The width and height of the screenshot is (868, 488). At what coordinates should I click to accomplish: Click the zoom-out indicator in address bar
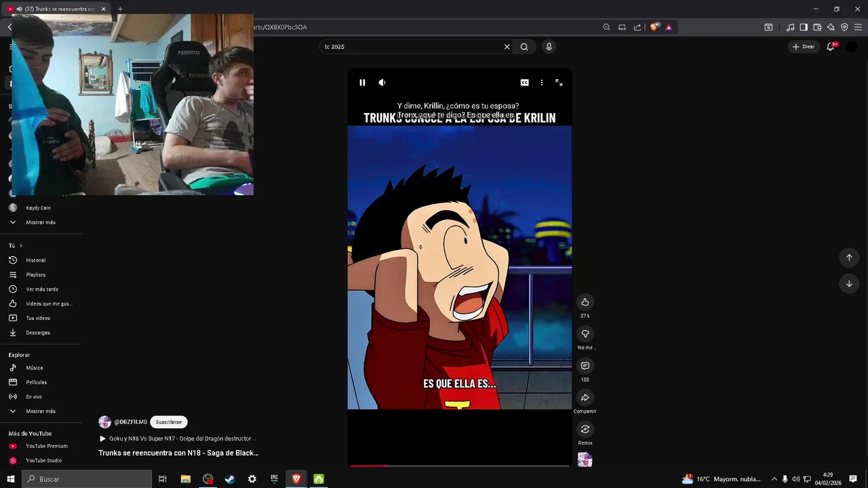pyautogui.click(x=606, y=27)
